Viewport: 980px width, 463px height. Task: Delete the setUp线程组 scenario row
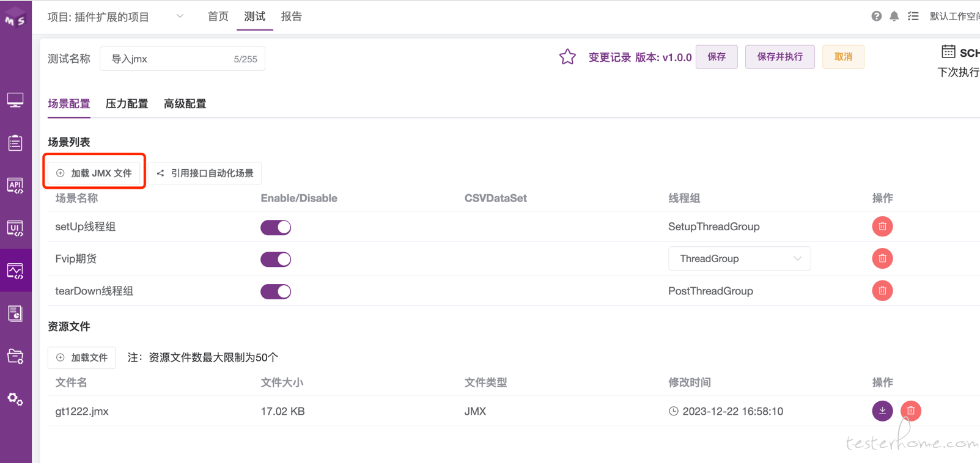[x=882, y=227]
